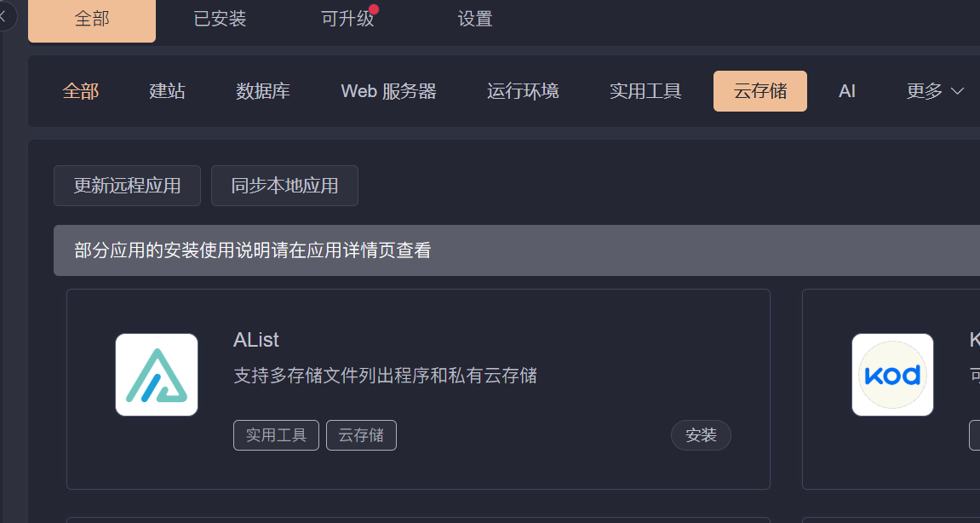Filter apps by 建站 category
Image resolution: width=980 pixels, height=523 pixels.
coord(167,91)
